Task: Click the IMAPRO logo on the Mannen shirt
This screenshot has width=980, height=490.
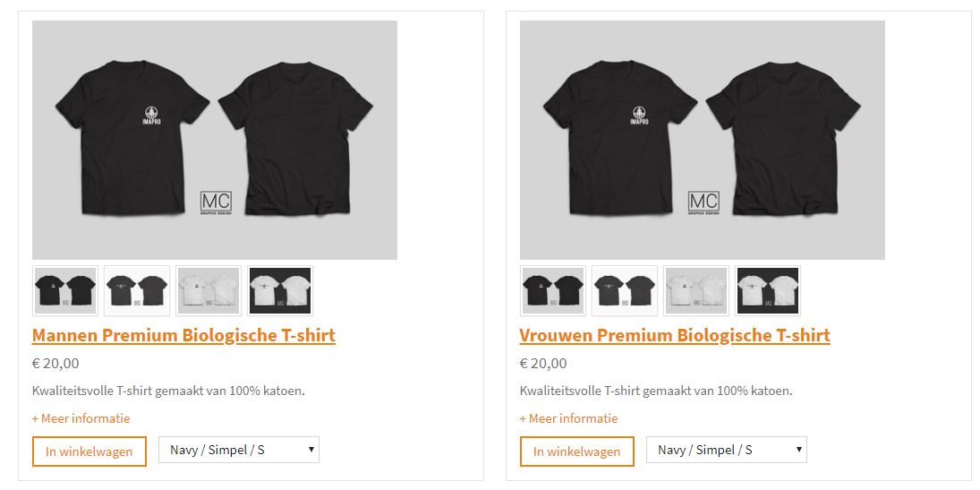Action: coord(152,116)
